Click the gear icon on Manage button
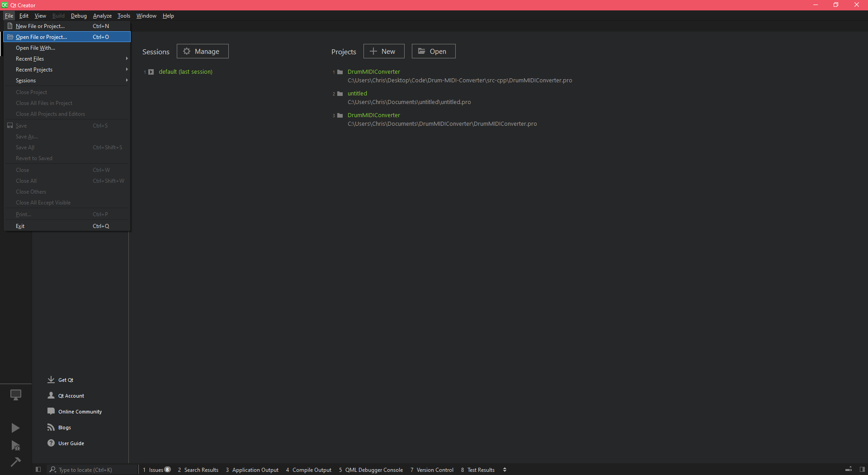 pos(187,51)
